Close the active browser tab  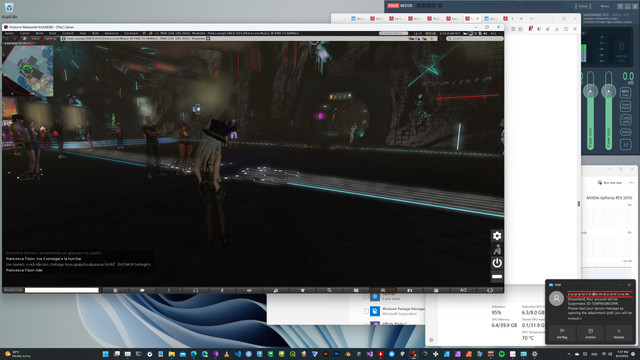click(478, 19)
